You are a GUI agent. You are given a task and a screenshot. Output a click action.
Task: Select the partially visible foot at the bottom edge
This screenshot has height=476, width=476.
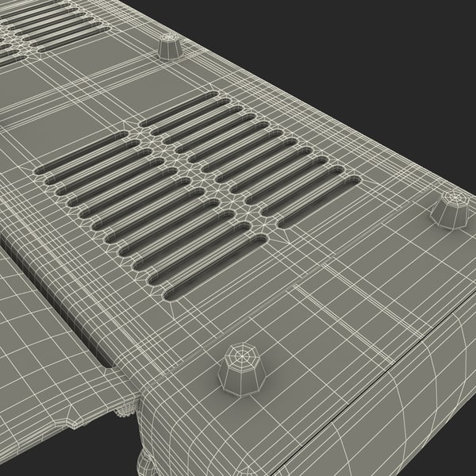[x=147, y=463]
